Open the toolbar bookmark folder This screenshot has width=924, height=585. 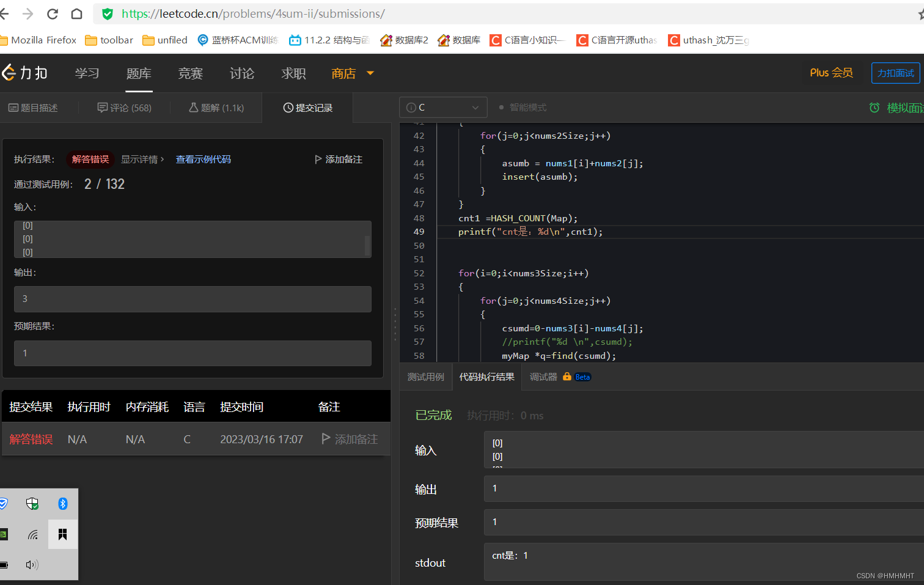(109, 40)
